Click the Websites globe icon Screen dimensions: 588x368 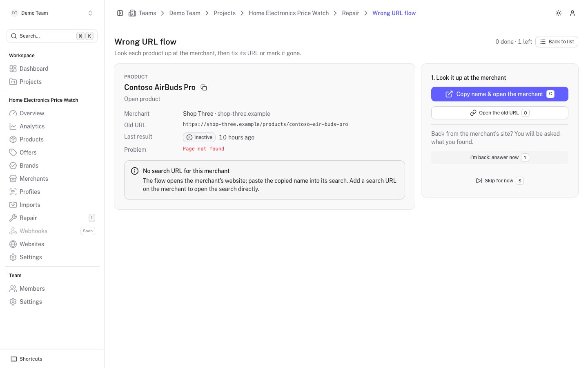(x=13, y=244)
